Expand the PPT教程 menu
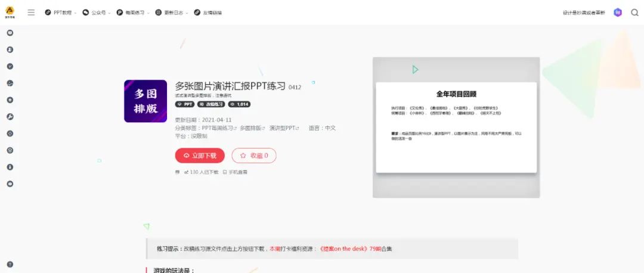The width and height of the screenshot is (644, 273). coord(61,13)
